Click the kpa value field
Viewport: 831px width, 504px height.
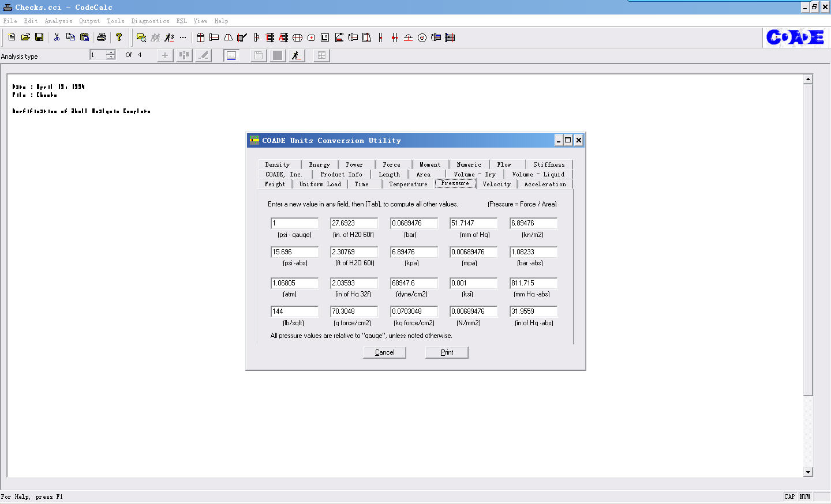[x=414, y=252]
